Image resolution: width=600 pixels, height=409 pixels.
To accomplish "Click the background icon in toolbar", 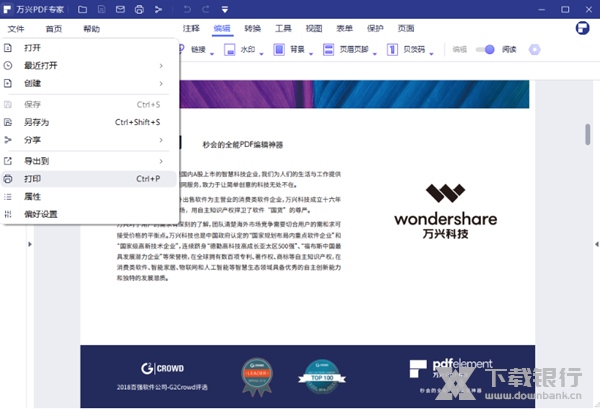I will pyautogui.click(x=279, y=50).
